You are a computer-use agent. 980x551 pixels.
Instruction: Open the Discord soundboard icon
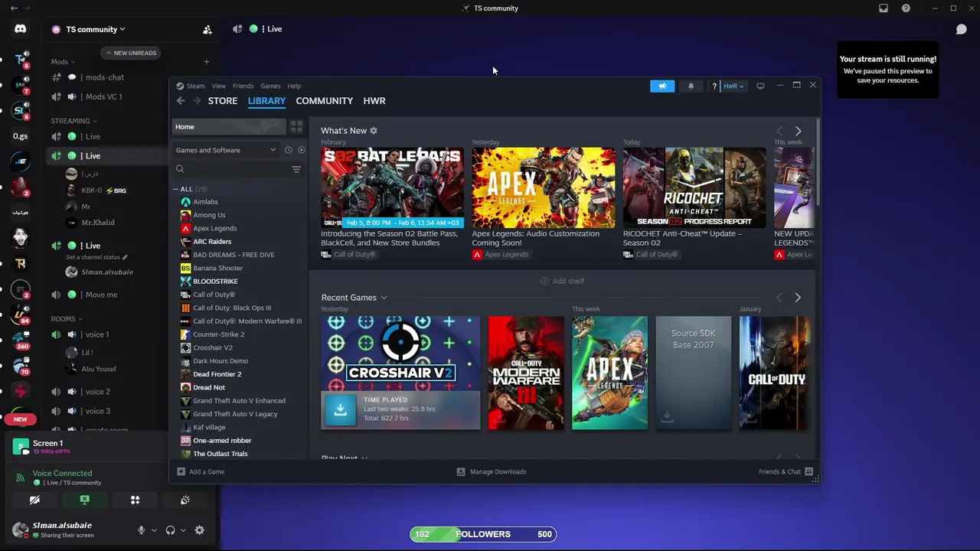tap(185, 500)
